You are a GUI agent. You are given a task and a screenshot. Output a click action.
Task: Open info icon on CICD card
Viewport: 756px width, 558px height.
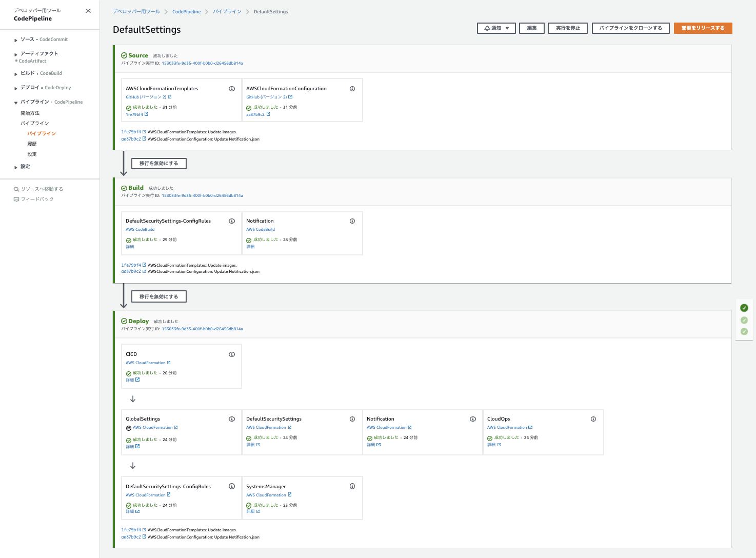tap(232, 354)
